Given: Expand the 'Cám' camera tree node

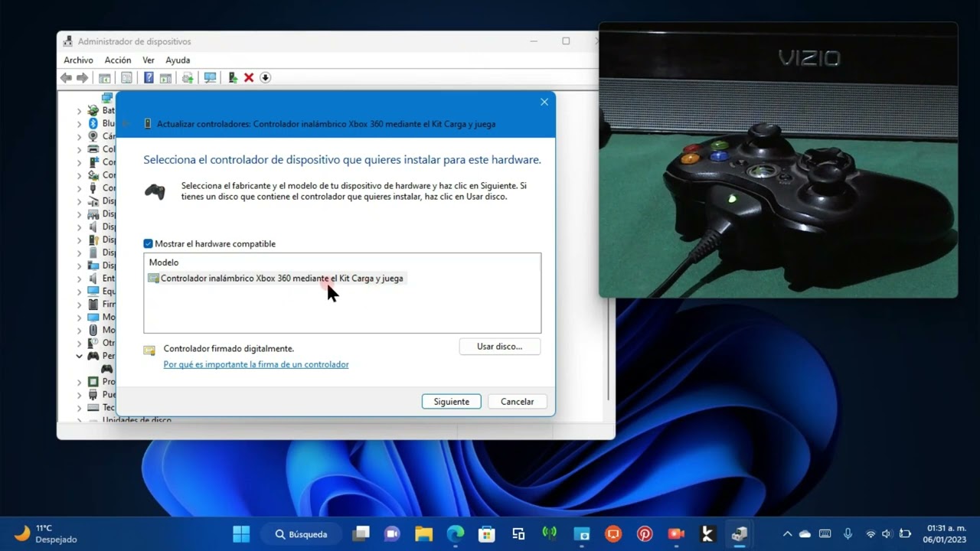Looking at the screenshot, I should click(79, 137).
